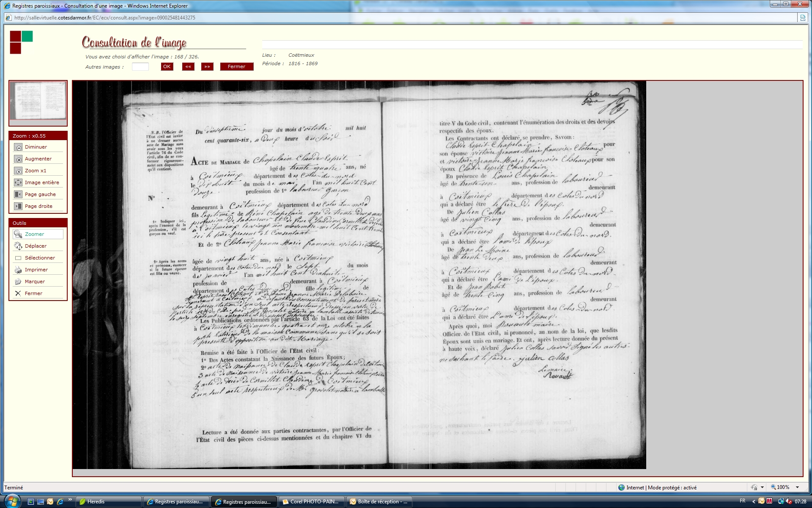This screenshot has width=812, height=508.
Task: Activate the Zoomer magnifier tool
Action: (x=18, y=234)
